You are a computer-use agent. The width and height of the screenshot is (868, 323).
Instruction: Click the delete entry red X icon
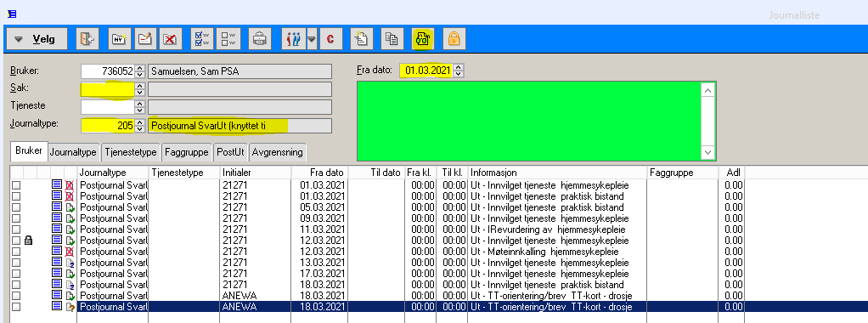point(171,39)
